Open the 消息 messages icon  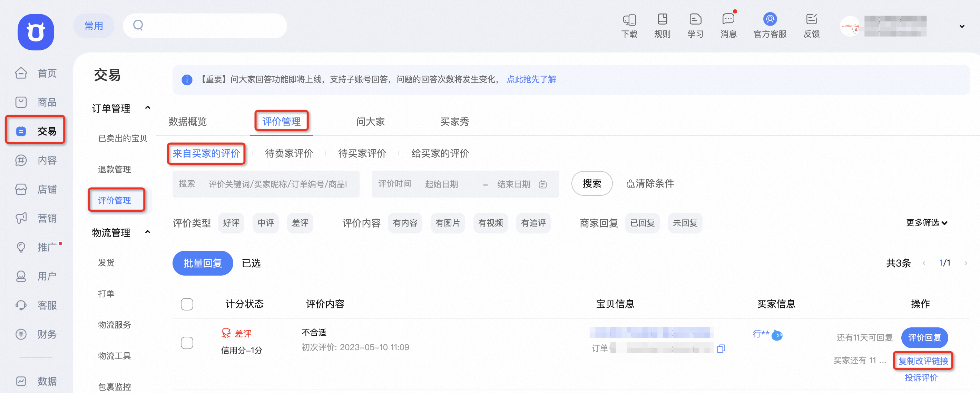click(728, 26)
